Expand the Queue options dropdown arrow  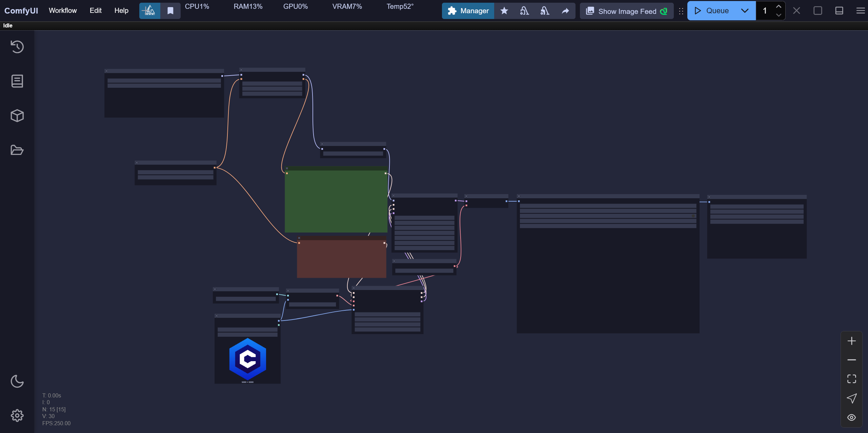[x=745, y=11]
